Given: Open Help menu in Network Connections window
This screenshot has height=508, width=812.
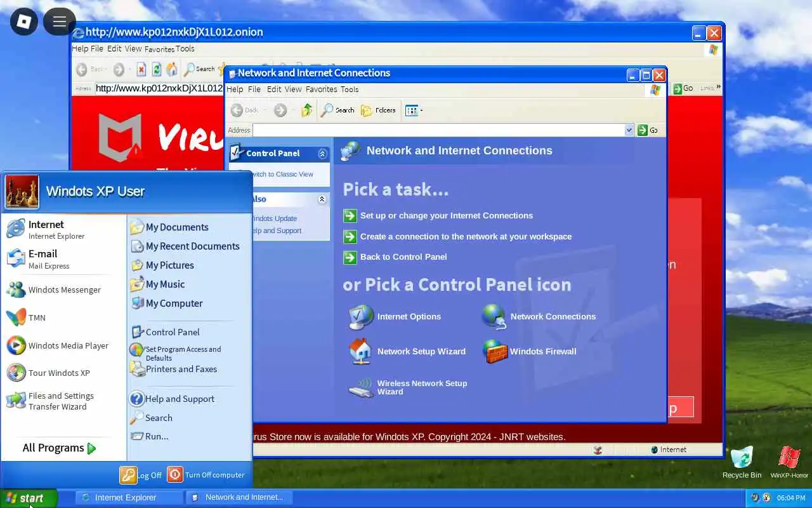Looking at the screenshot, I should pyautogui.click(x=235, y=90).
